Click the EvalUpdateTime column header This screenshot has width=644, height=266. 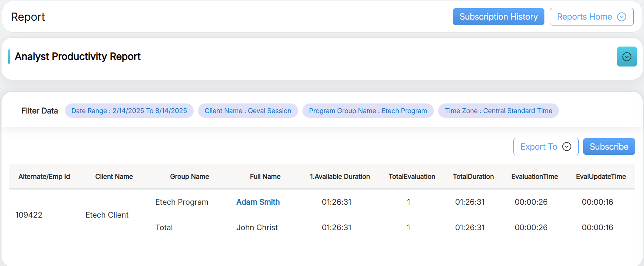(x=601, y=177)
